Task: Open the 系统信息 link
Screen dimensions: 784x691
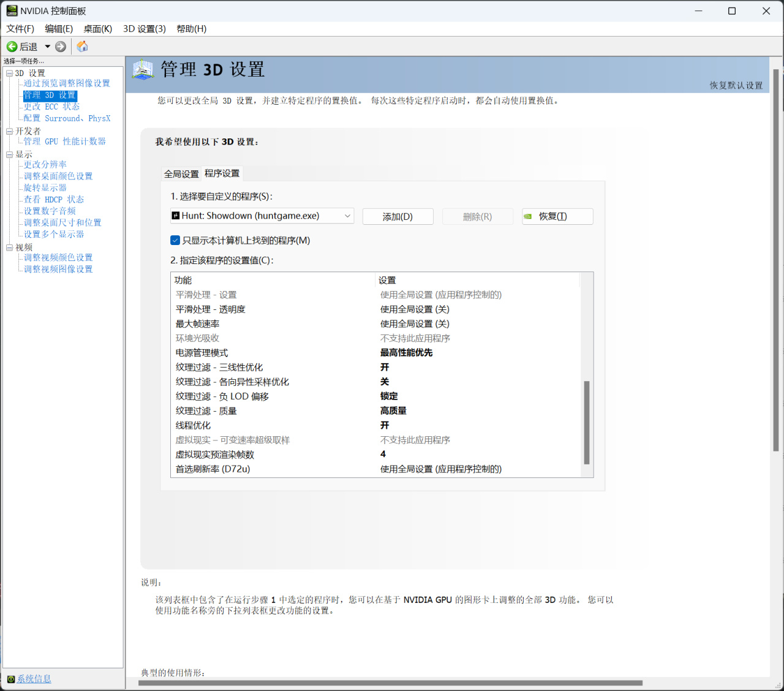Action: tap(34, 679)
